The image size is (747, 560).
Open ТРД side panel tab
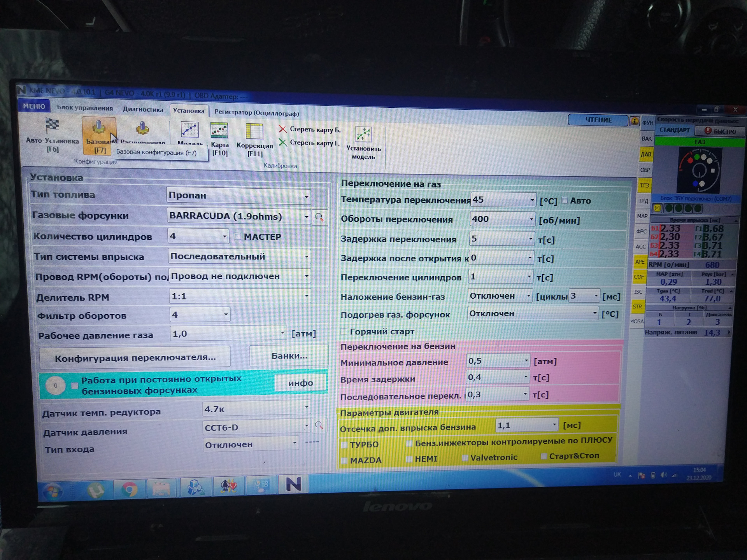pyautogui.click(x=643, y=201)
